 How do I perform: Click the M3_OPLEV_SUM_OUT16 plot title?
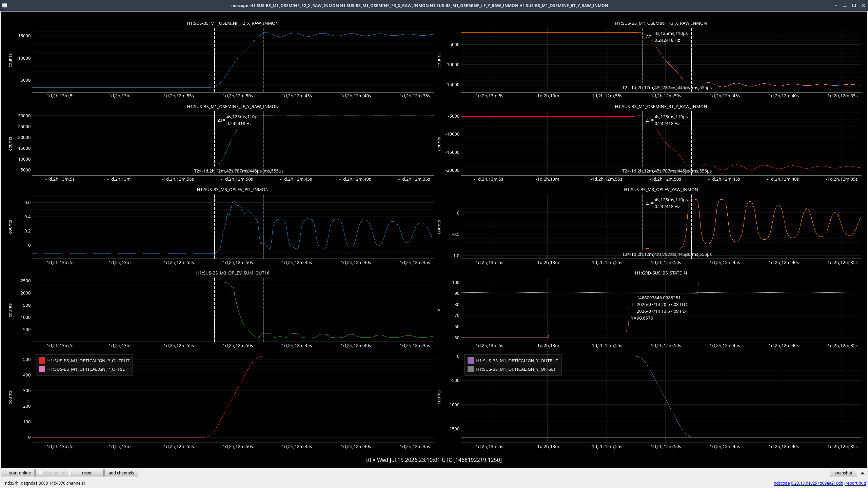[233, 273]
